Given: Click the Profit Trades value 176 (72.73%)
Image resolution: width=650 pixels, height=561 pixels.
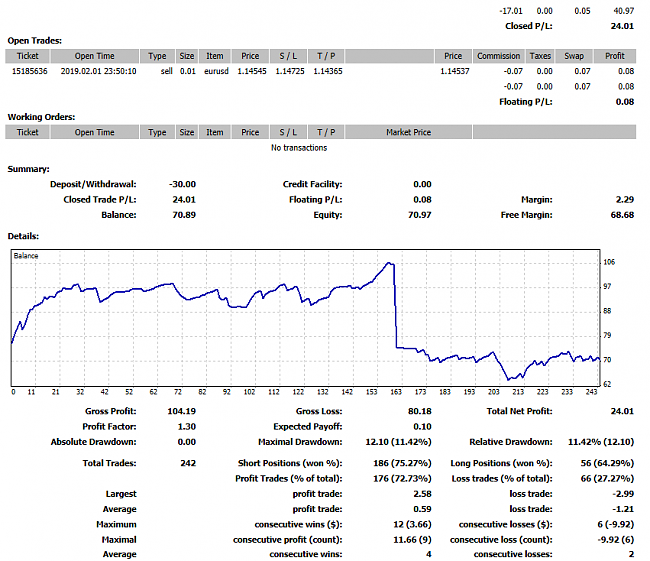Looking at the screenshot, I should [402, 478].
